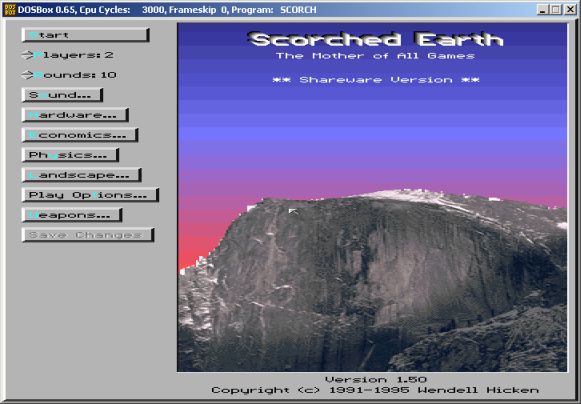This screenshot has width=581, height=404.
Task: Select the Rounds: 10 option
Action: 69,75
